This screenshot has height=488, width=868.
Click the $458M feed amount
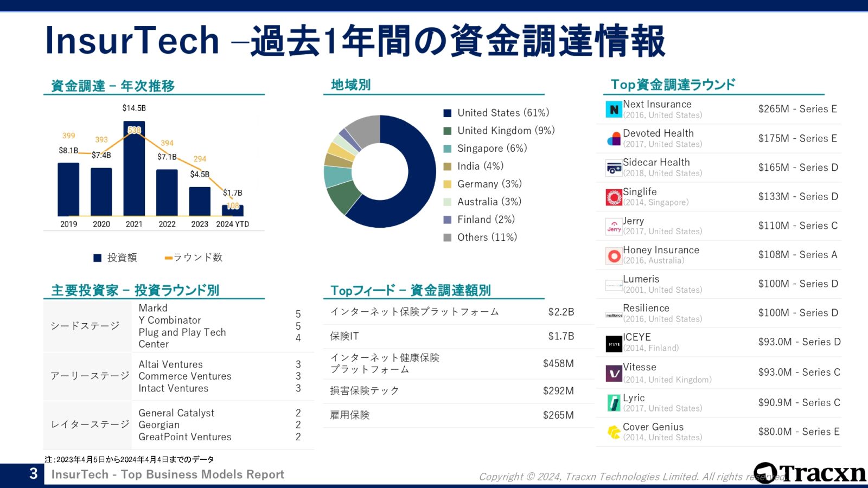[x=558, y=364]
